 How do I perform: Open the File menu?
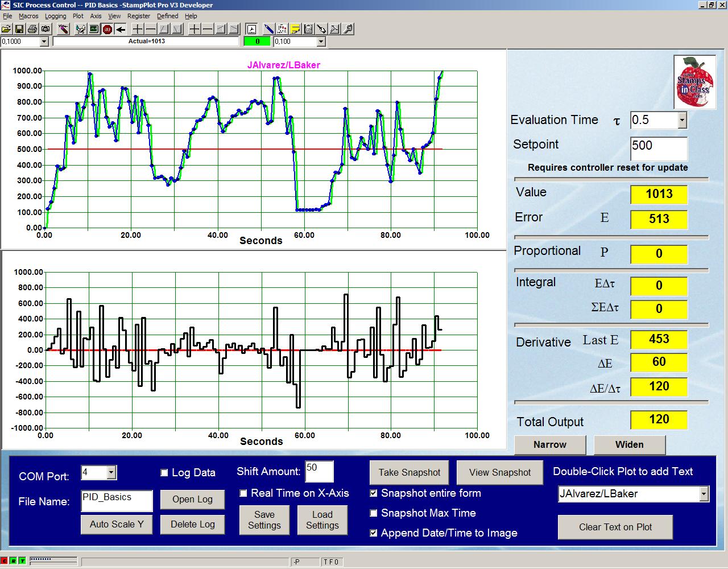(7, 16)
